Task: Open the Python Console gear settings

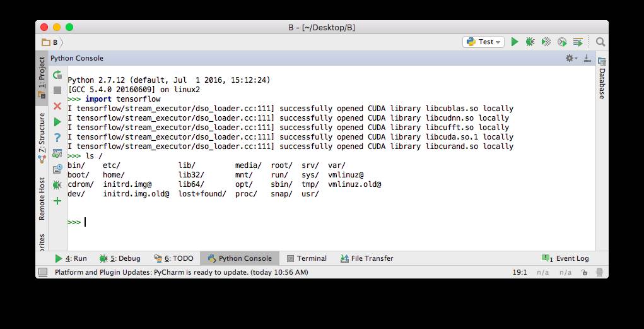Action: click(571, 58)
